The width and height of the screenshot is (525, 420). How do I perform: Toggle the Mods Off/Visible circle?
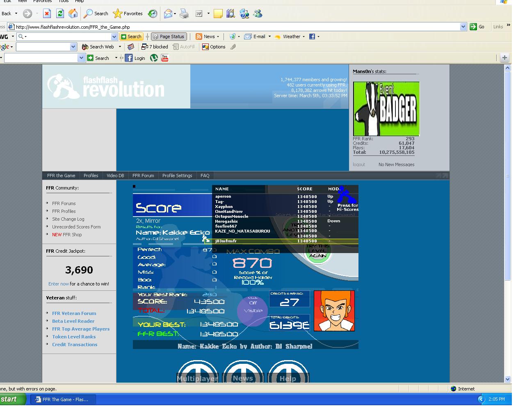(253, 311)
